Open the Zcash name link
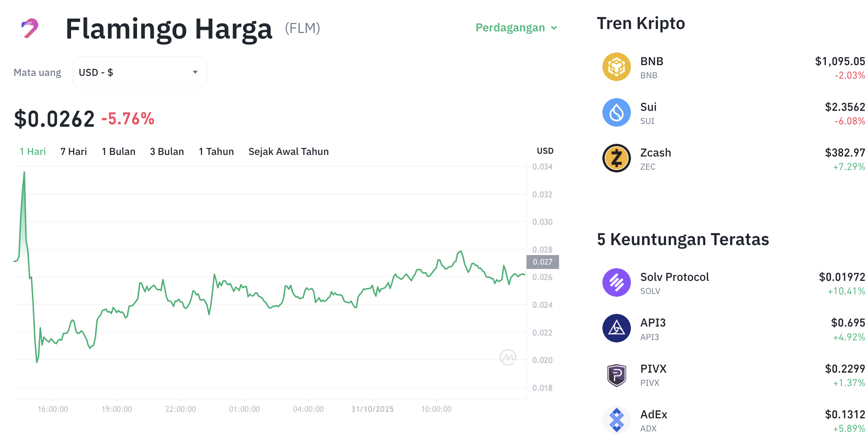This screenshot has width=868, height=437. (x=655, y=153)
